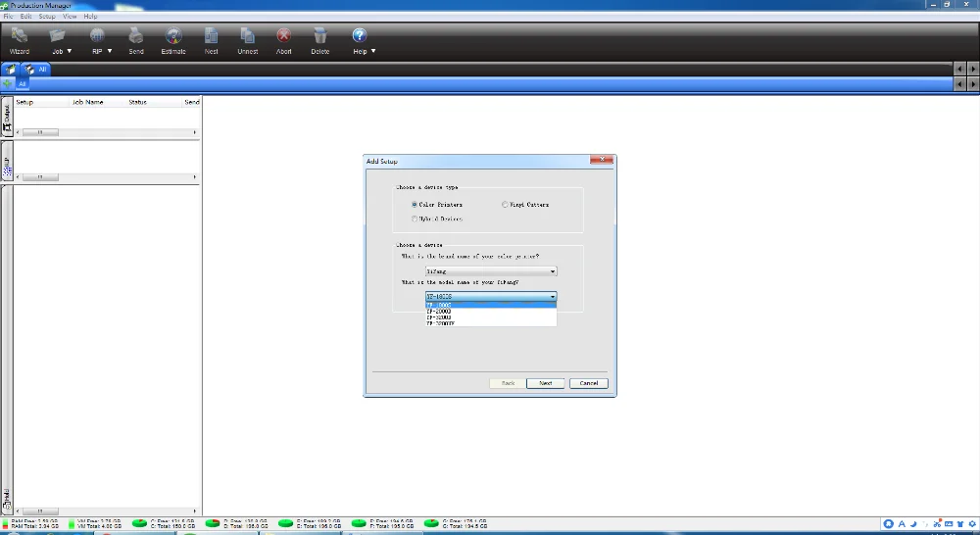The image size is (980, 535).
Task: Open the RIP vertical side tab
Action: pyautogui.click(x=7, y=161)
